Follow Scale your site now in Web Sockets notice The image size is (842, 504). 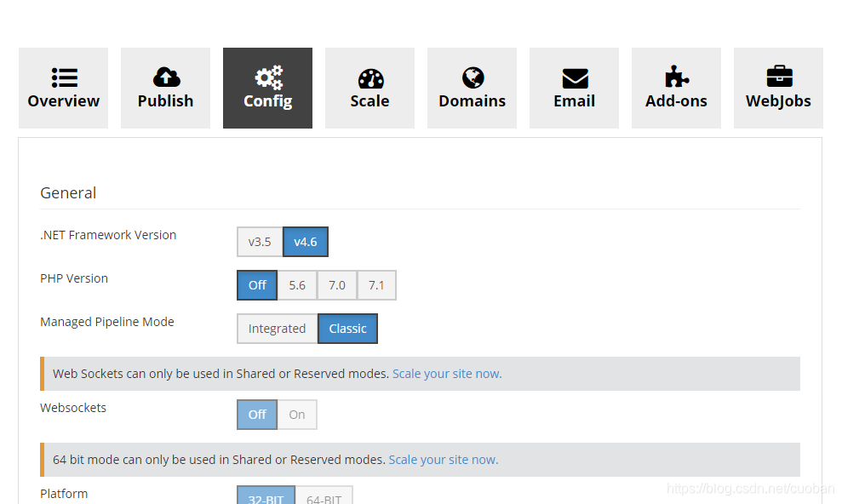click(447, 374)
